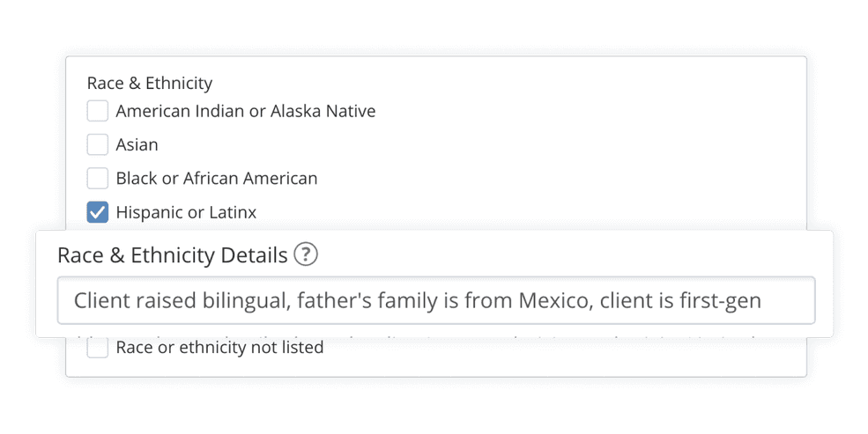The image size is (868, 434).
Task: Focus the Race & Ethnicity Details text field
Action: [x=436, y=300]
